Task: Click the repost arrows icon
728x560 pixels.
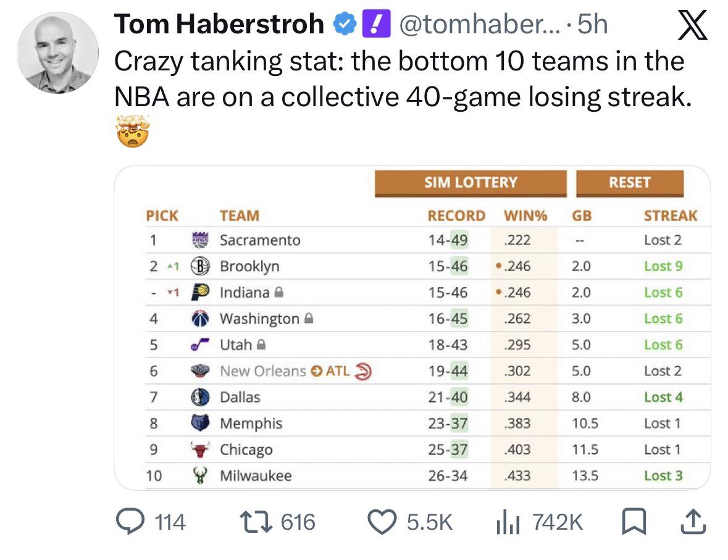Action: point(256,522)
